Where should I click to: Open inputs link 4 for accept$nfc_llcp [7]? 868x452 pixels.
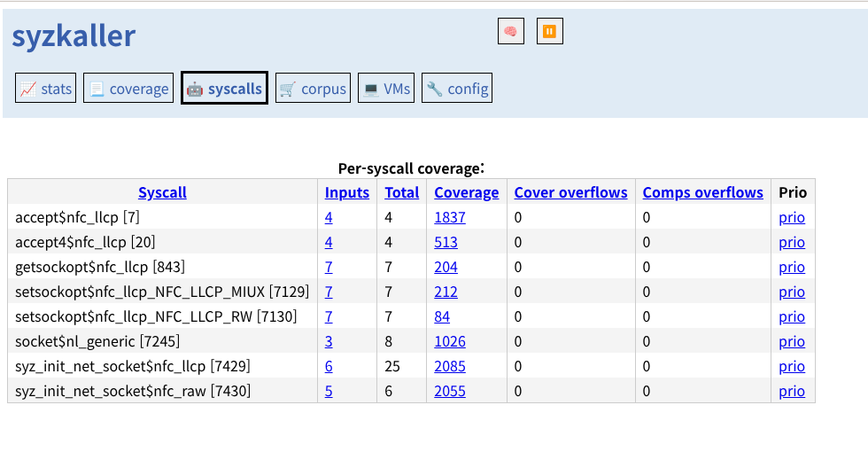tap(329, 217)
